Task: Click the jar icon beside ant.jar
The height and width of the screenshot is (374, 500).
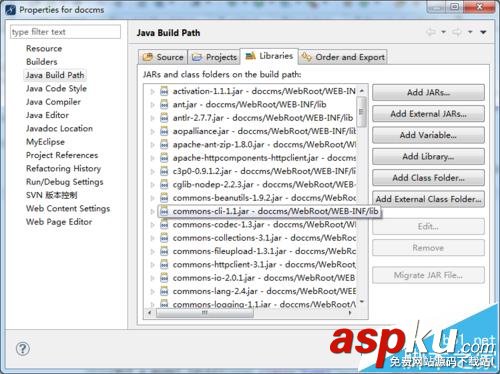Action: click(x=164, y=104)
